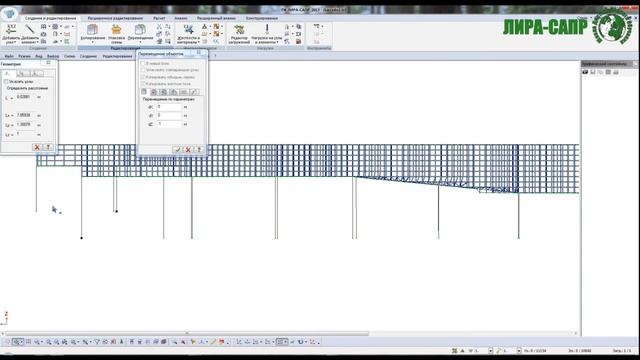Expand Нагрузки на узлы и элементы dropdown
Viewport: 640px width, 360px height.
point(278,42)
